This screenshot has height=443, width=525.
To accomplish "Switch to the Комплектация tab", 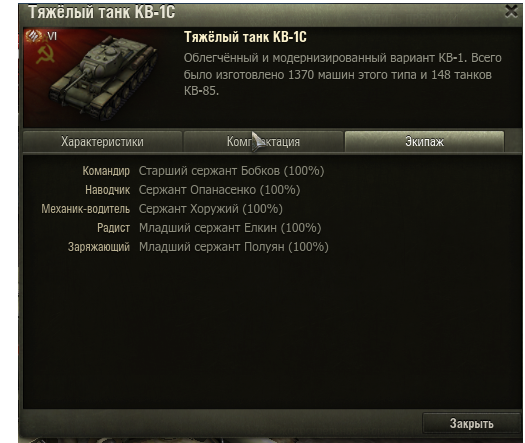I will click(263, 142).
